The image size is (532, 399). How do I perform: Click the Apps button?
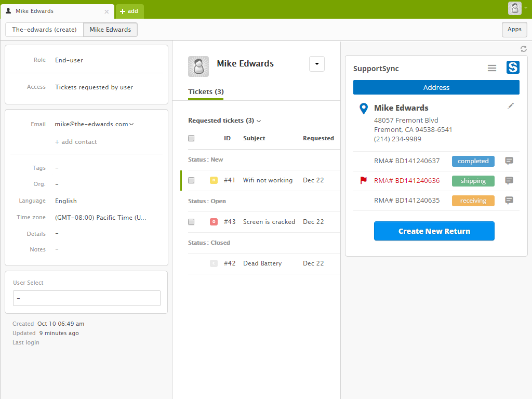[x=514, y=30]
